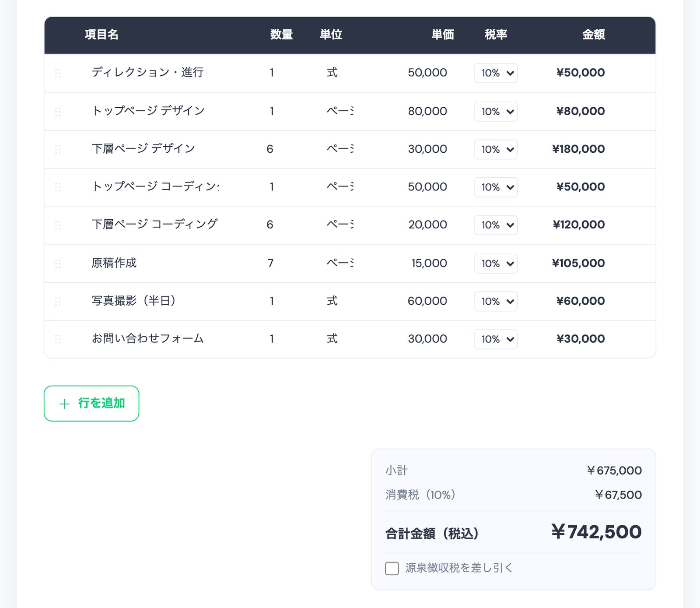Click drag handle beside トップページ コーディング

coord(58,187)
